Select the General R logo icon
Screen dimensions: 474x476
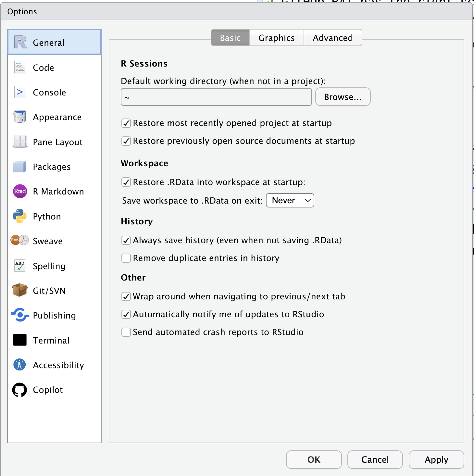(20, 42)
